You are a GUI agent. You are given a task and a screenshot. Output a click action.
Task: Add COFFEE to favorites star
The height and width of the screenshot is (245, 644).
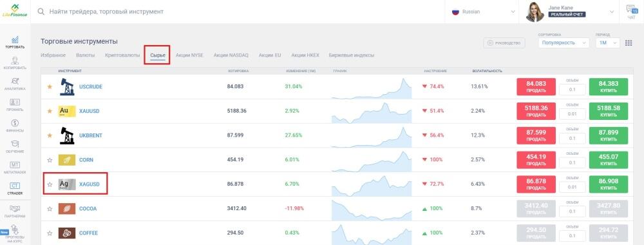[x=50, y=233]
